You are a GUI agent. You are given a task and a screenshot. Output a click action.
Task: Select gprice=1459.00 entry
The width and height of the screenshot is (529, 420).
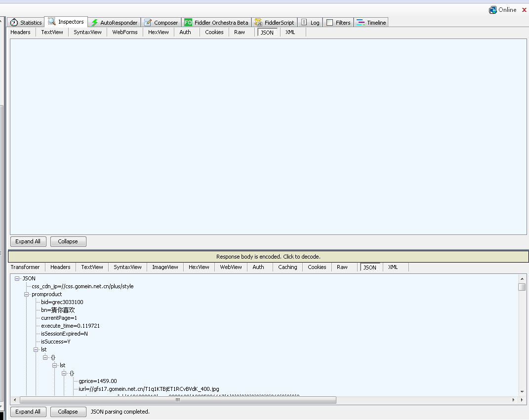[98, 381]
